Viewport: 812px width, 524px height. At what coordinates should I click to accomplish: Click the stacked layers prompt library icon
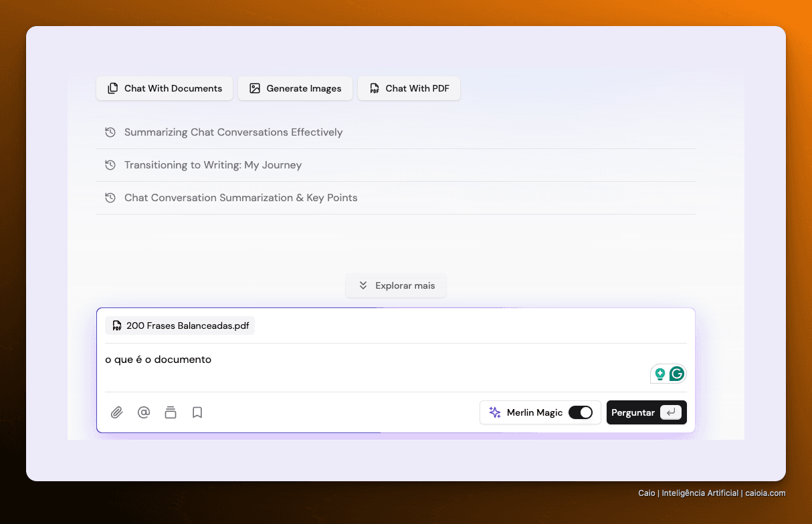[171, 412]
